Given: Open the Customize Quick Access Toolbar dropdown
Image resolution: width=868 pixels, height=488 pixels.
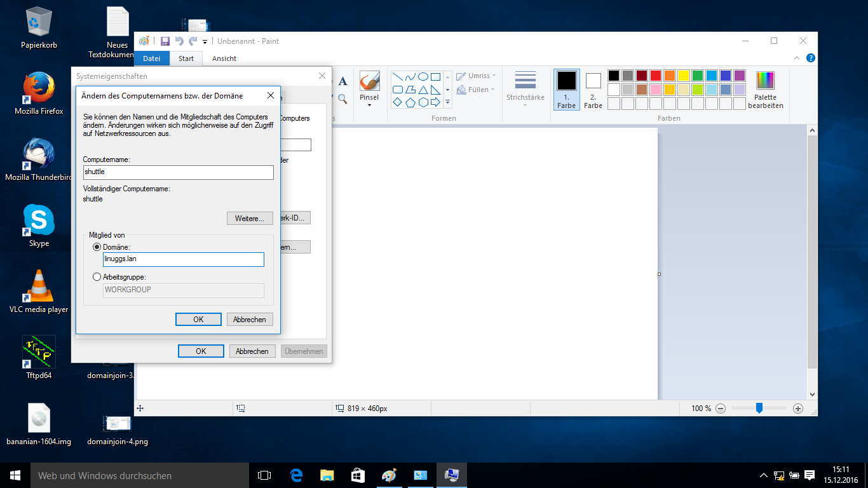Looking at the screenshot, I should coord(205,42).
